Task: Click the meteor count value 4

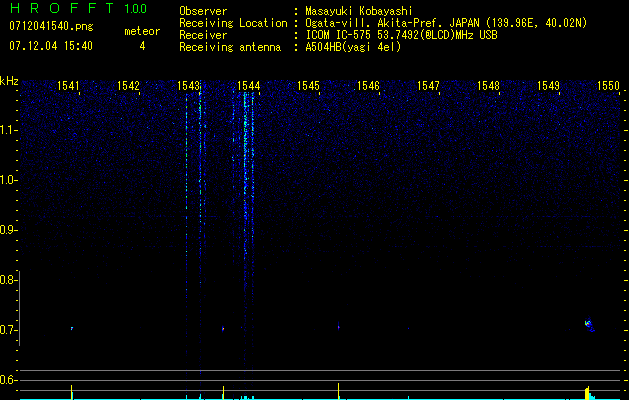Action: point(142,46)
